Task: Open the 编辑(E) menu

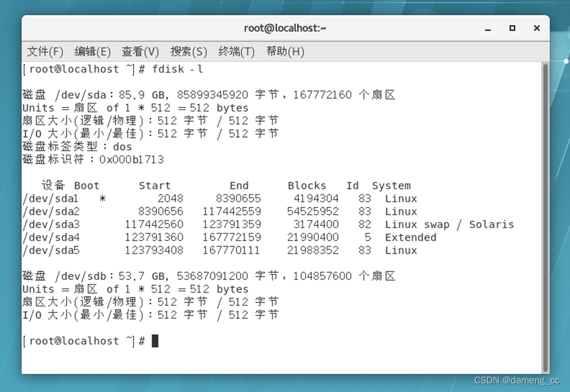Action: tap(93, 51)
